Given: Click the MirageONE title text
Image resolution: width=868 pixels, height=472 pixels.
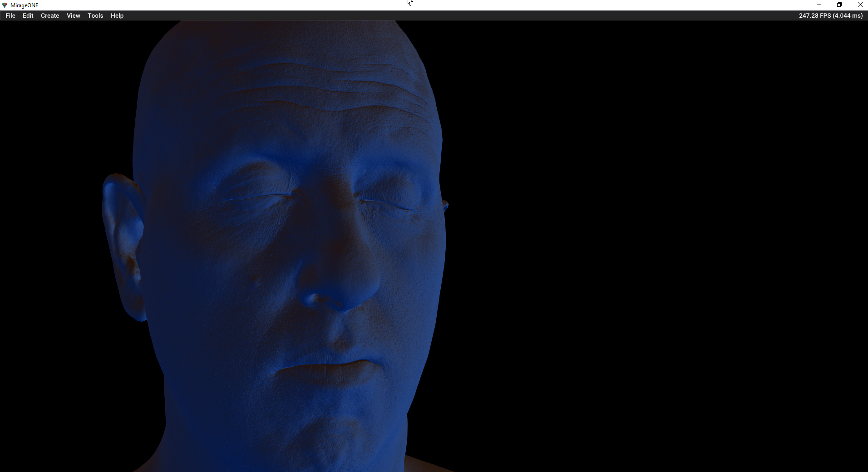Looking at the screenshot, I should (x=25, y=5).
